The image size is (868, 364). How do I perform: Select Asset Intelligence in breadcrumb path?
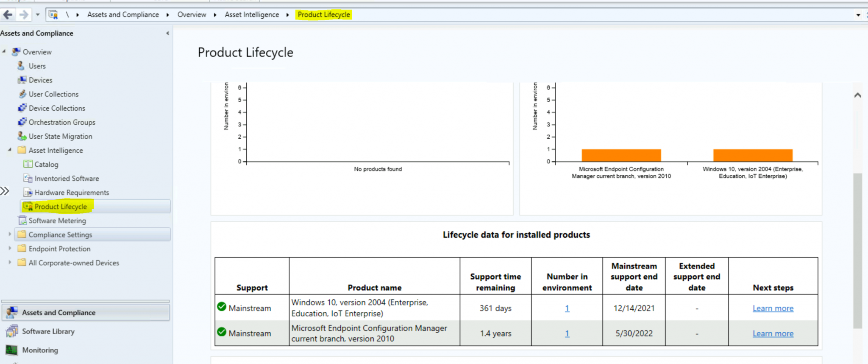(252, 14)
